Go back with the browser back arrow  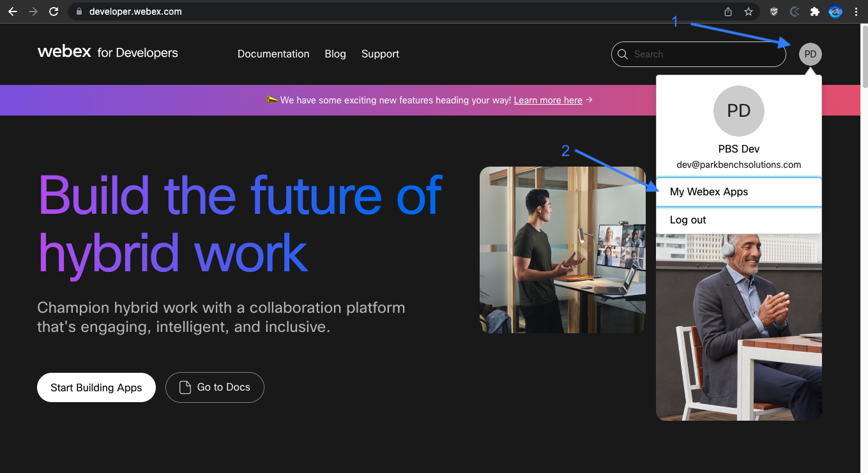pyautogui.click(x=12, y=11)
